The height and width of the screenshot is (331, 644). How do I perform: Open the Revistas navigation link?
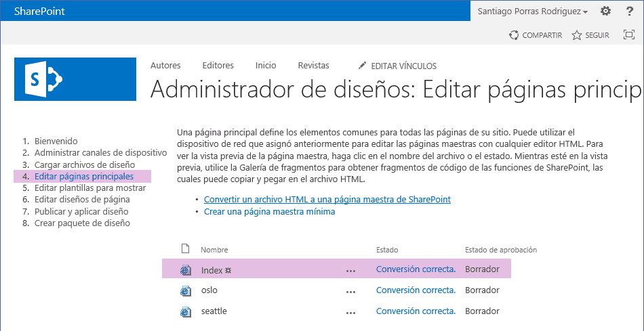point(313,65)
